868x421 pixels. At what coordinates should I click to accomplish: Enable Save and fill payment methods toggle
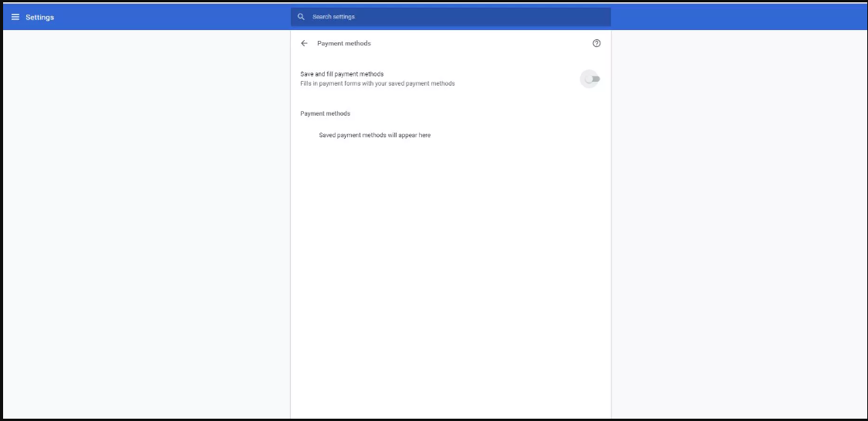coord(593,79)
